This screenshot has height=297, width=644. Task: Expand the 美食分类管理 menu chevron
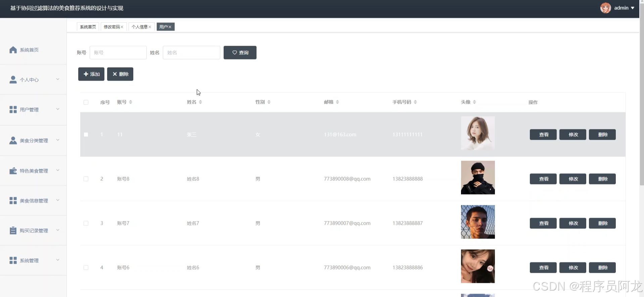(x=58, y=140)
